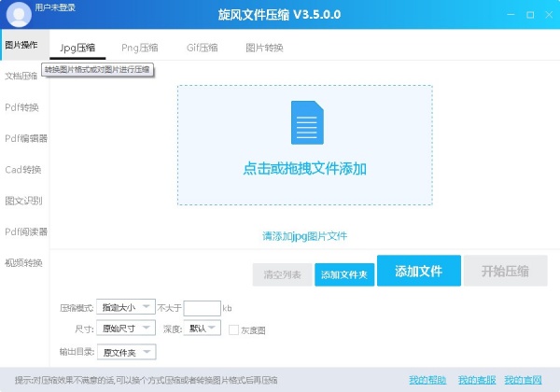Minimize the application window
Image resolution: width=560 pixels, height=392 pixels.
click(x=511, y=16)
